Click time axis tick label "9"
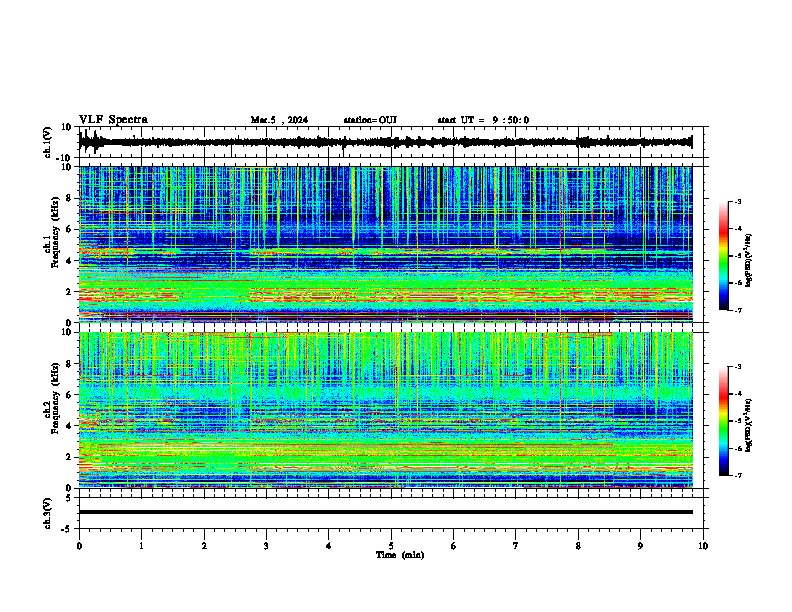This screenshot has width=792, height=612. pyautogui.click(x=640, y=546)
